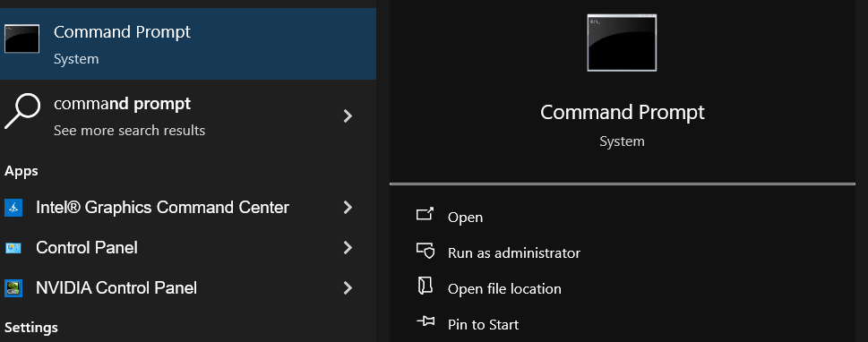Select the Command Prompt best match result
The image size is (868, 342).
click(187, 44)
